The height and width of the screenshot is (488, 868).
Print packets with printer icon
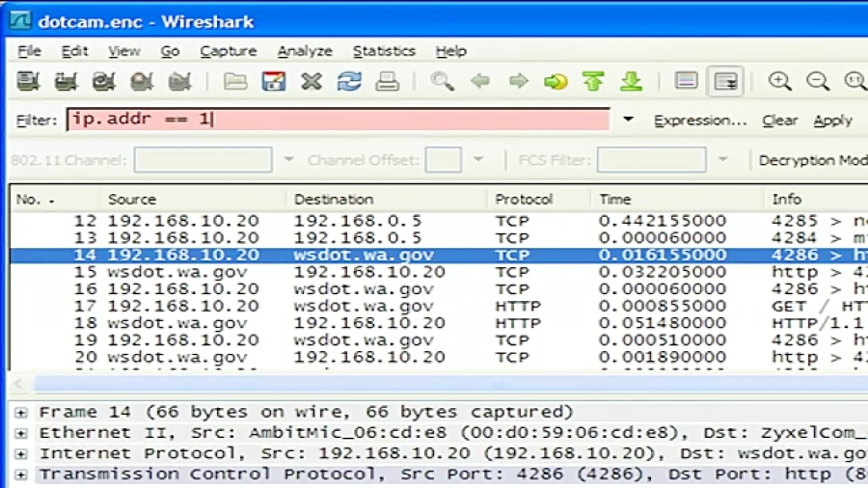pos(387,81)
